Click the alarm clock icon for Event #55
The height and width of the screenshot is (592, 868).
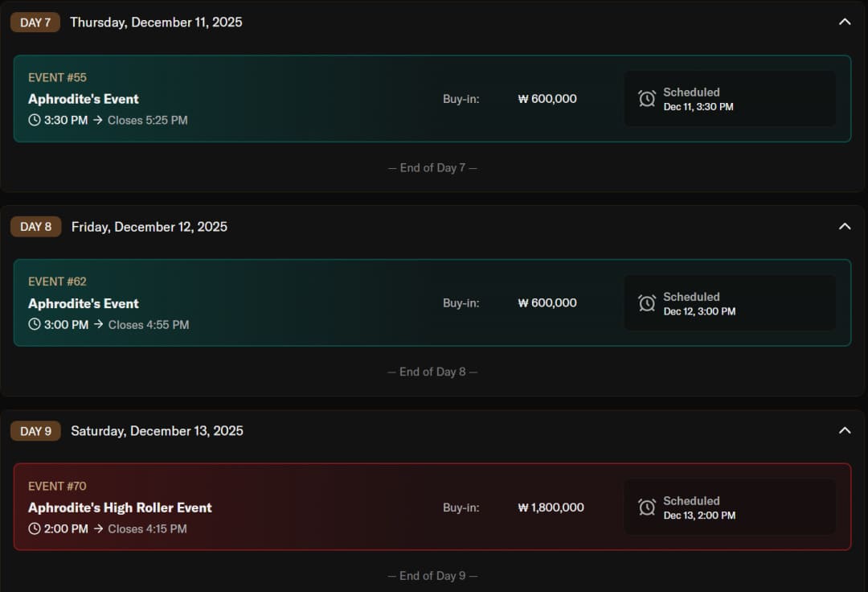click(647, 99)
